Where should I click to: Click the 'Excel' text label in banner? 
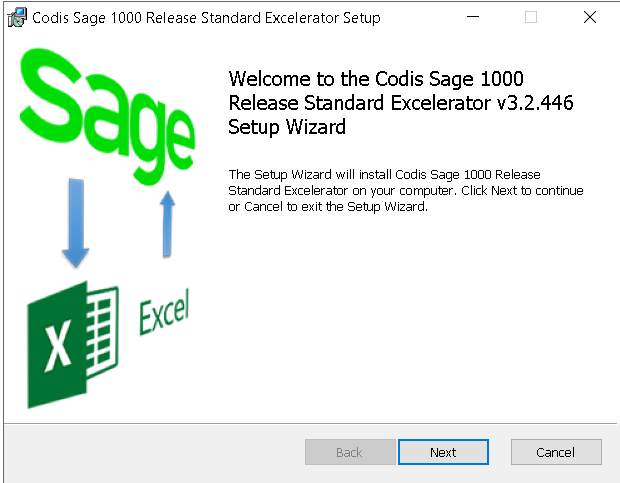coord(164,312)
